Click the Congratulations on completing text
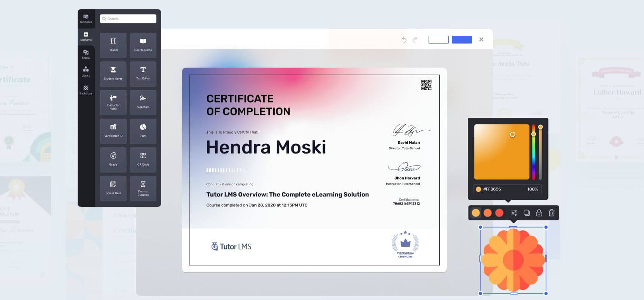The image size is (644, 300). coord(229,184)
